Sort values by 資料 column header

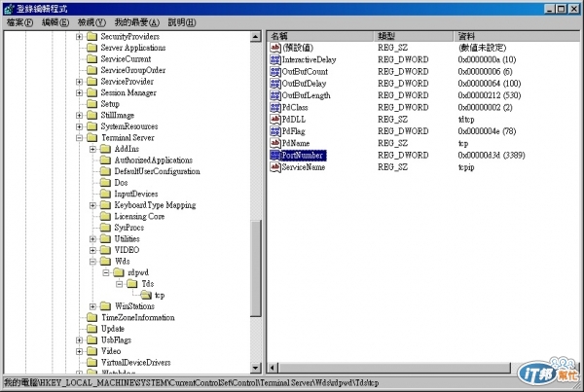517,36
